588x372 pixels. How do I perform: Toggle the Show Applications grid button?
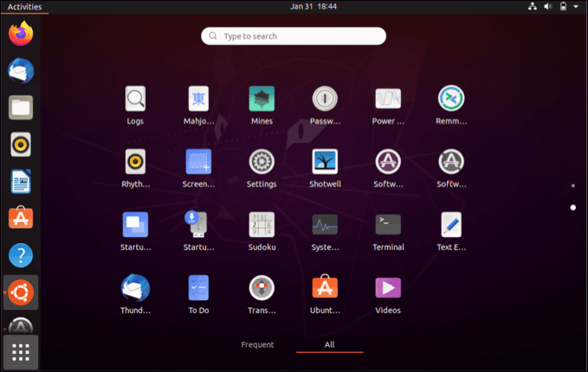pyautogui.click(x=21, y=352)
